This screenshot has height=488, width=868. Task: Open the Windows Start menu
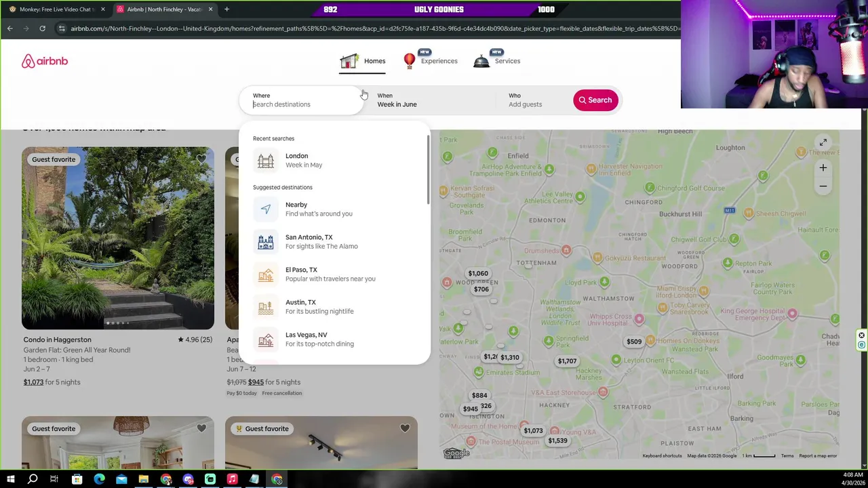(11, 480)
